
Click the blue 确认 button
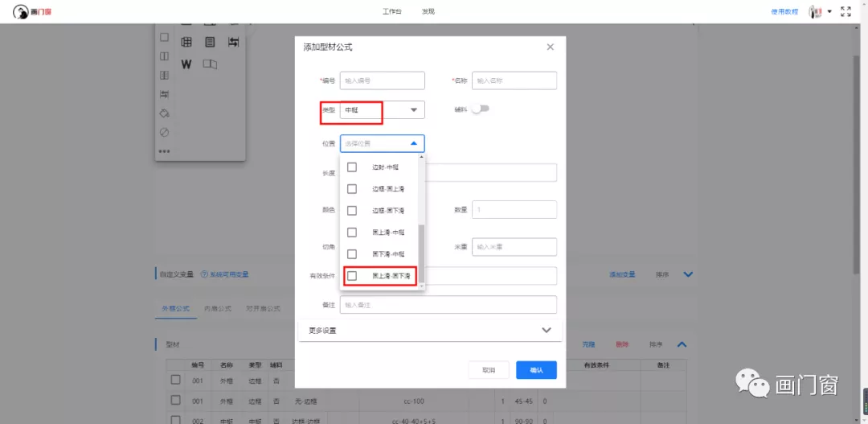536,370
